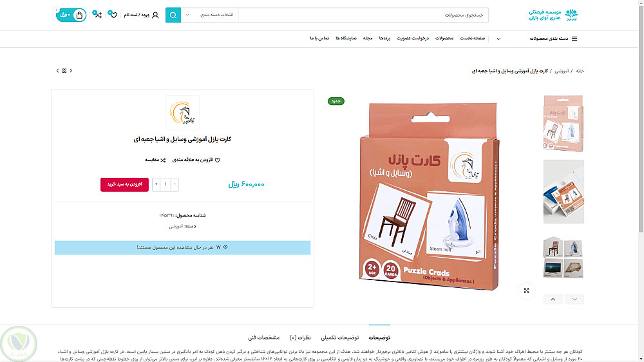This screenshot has height=362, width=644.
Task: Click the grid view icon near breadcrumb
Action: (x=64, y=71)
